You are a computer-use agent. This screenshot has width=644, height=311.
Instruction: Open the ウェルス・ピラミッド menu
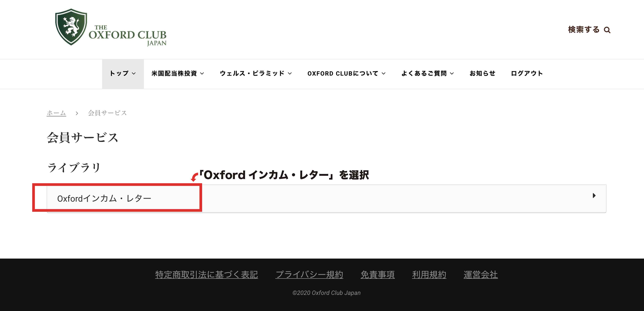252,73
